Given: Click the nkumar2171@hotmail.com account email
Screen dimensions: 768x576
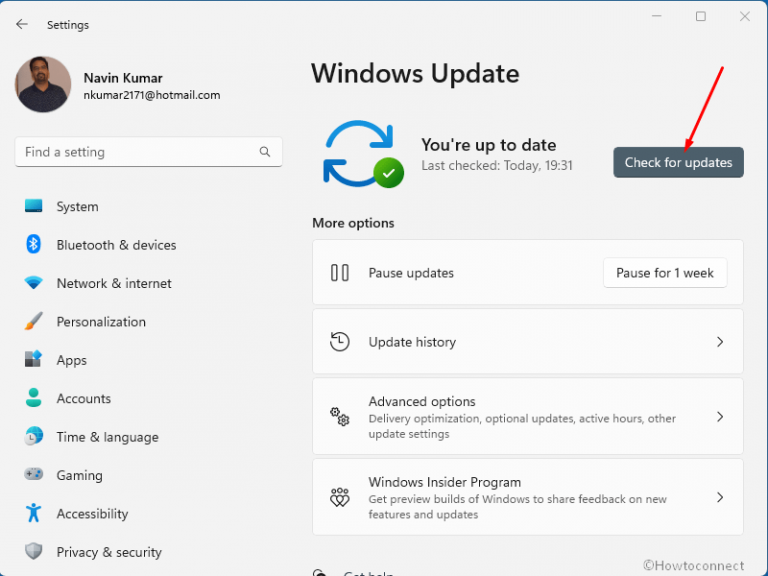Looking at the screenshot, I should [x=152, y=95].
